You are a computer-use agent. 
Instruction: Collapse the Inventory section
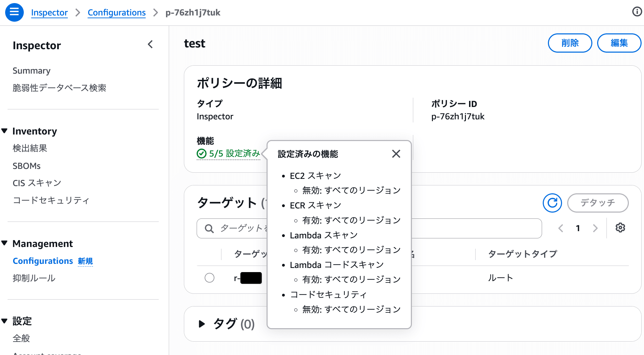coord(4,131)
